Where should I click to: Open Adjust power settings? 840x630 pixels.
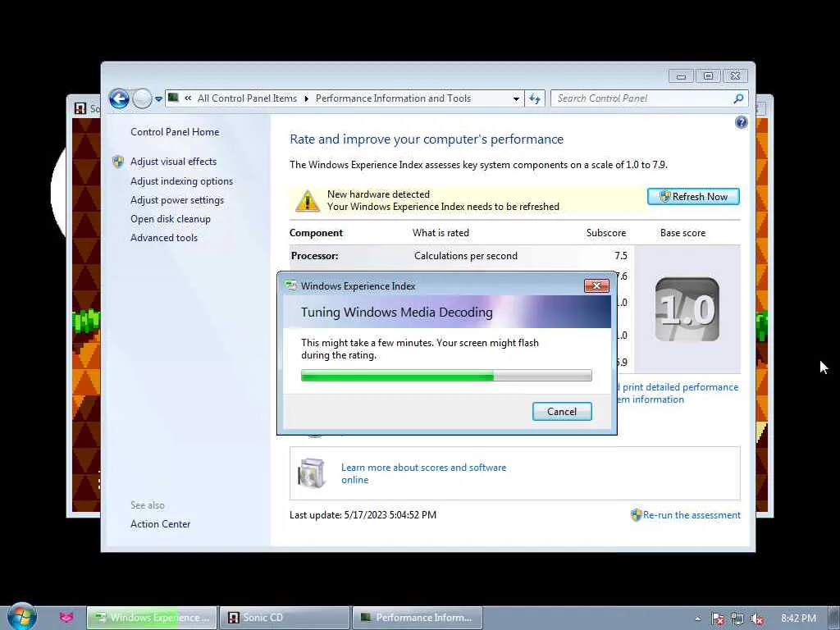coord(177,200)
